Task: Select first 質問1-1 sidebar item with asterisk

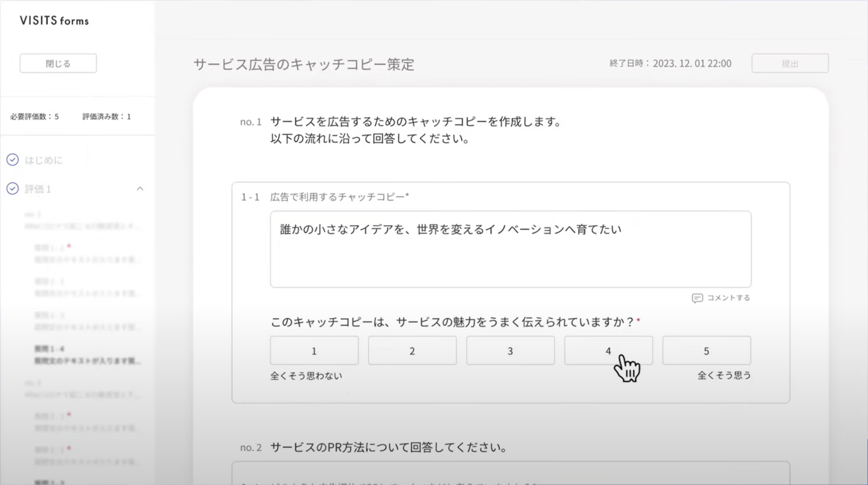Action: click(x=86, y=254)
